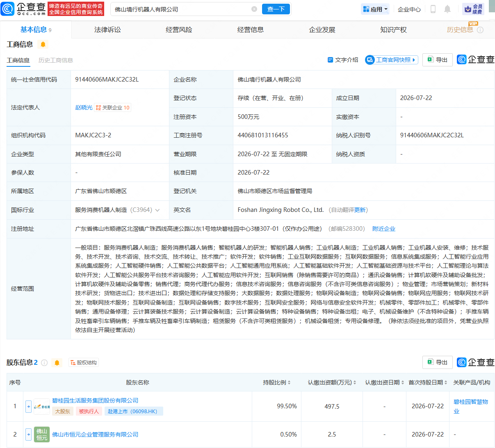The image size is (495, 448).
Task: Click the info icon next to 历史信息
Action: click(480, 30)
